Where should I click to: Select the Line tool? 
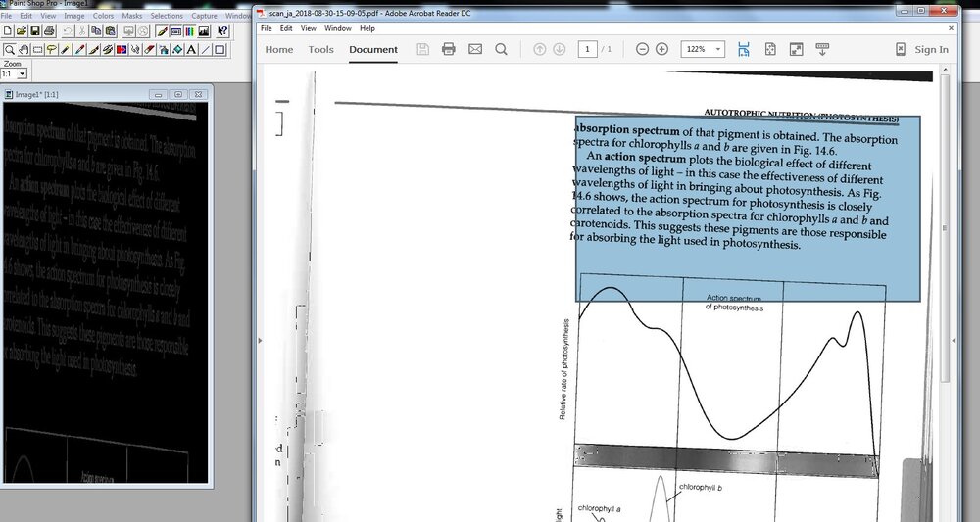(x=206, y=49)
